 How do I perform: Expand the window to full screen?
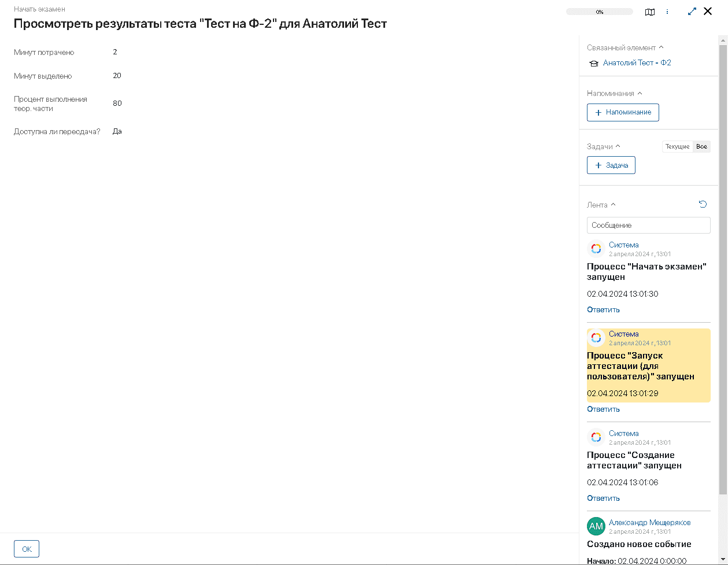click(692, 11)
